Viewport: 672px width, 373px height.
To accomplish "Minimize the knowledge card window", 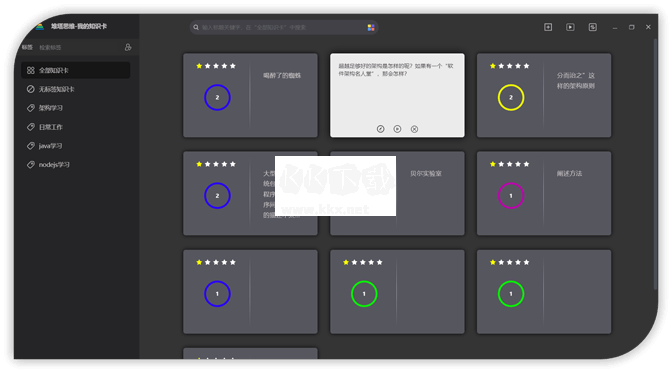I will [x=615, y=27].
